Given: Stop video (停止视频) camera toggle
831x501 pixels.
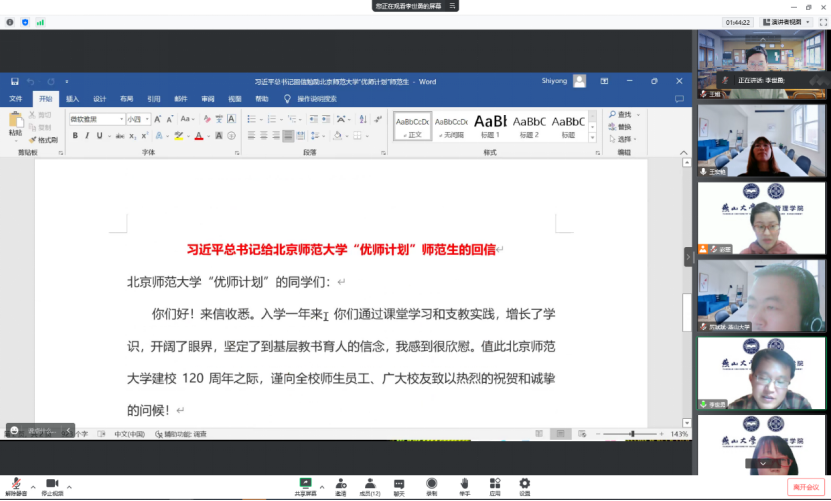Looking at the screenshot, I should 52,485.
